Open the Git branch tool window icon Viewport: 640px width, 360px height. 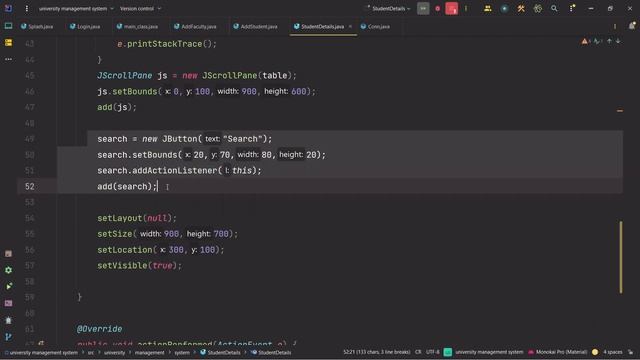tap(8, 337)
